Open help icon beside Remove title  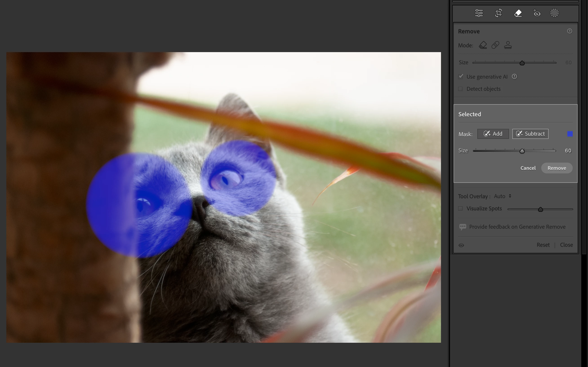(x=570, y=31)
